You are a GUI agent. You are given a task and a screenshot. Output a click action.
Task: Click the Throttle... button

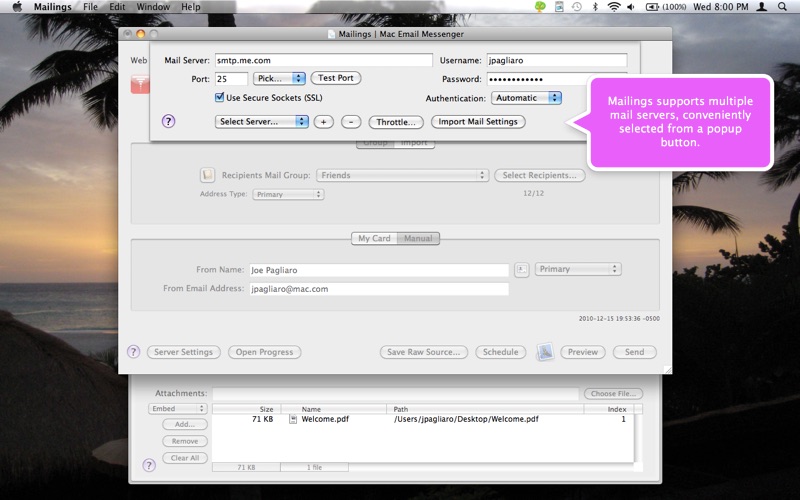click(x=396, y=122)
